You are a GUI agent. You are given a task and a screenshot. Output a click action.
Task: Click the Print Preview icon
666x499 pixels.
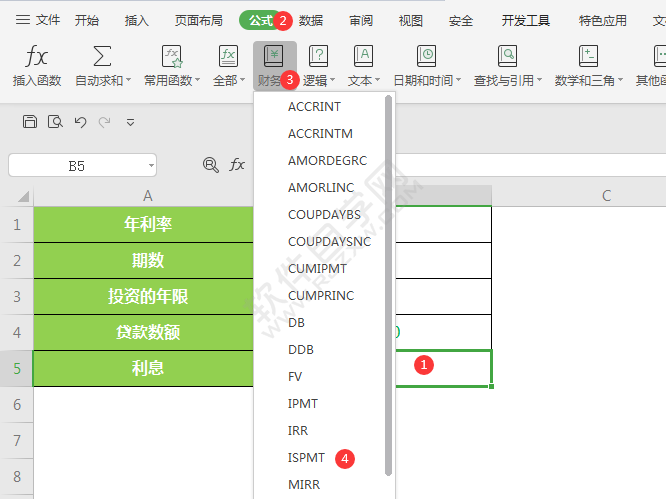[55, 122]
